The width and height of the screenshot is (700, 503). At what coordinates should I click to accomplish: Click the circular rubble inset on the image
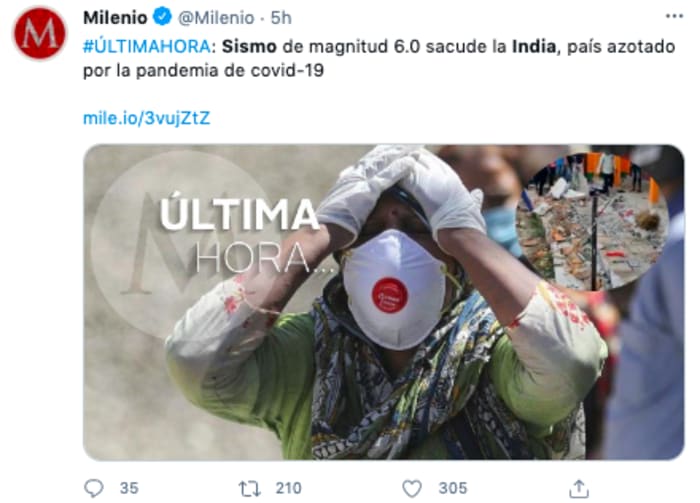pyautogui.click(x=592, y=222)
